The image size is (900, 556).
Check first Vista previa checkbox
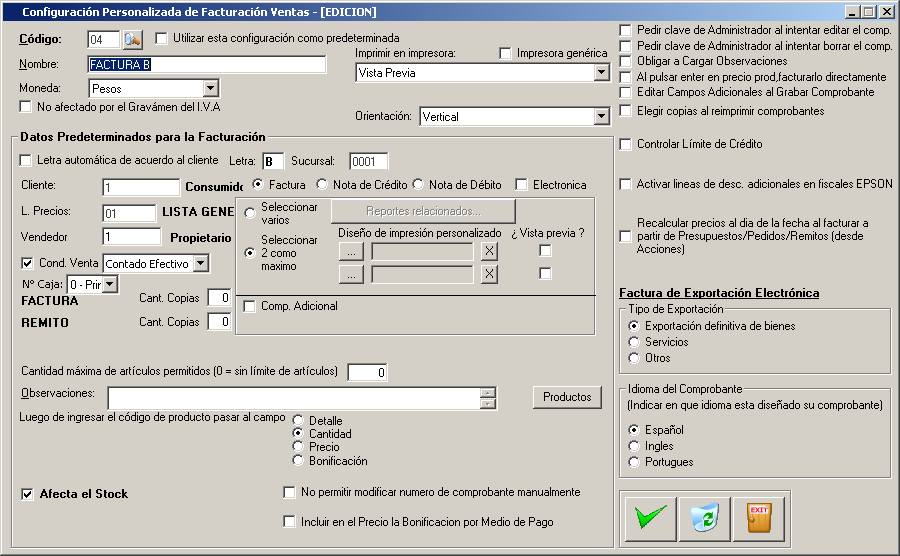(545, 251)
